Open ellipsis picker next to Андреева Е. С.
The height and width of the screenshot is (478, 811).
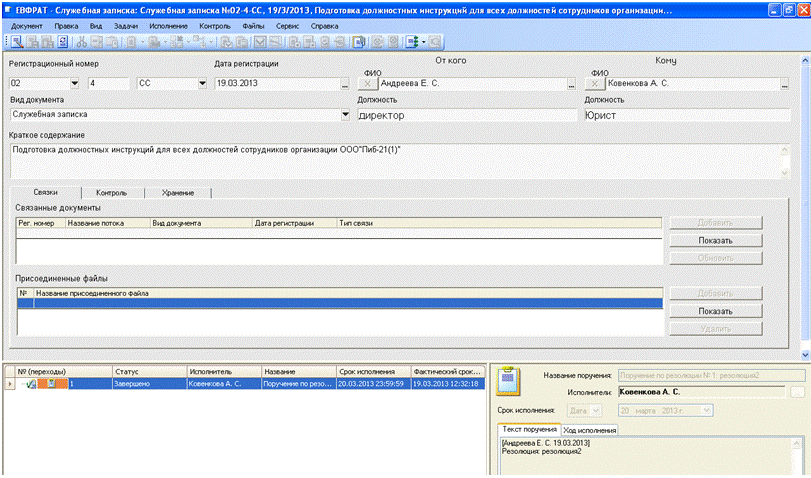click(571, 84)
